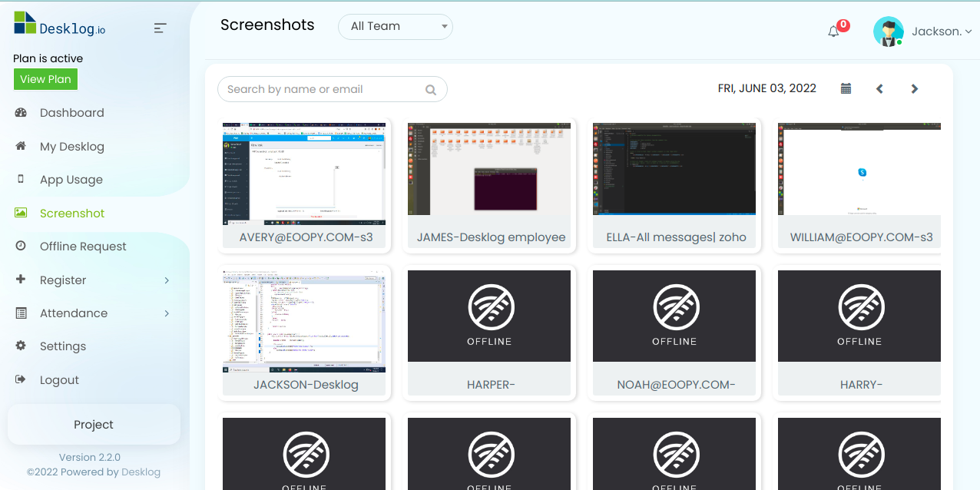
Task: Click HARPER's offline thumbnail
Action: click(x=489, y=316)
